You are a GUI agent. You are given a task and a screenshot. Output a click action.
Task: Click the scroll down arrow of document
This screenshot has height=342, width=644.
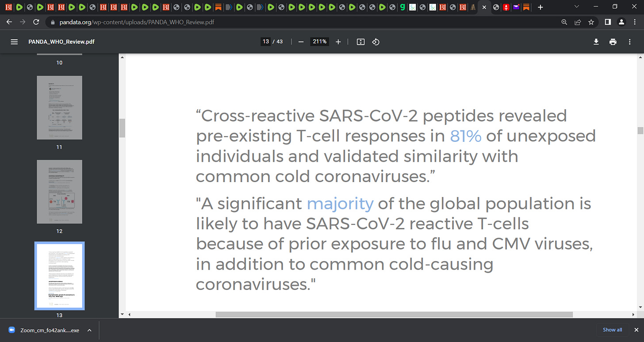point(640,308)
